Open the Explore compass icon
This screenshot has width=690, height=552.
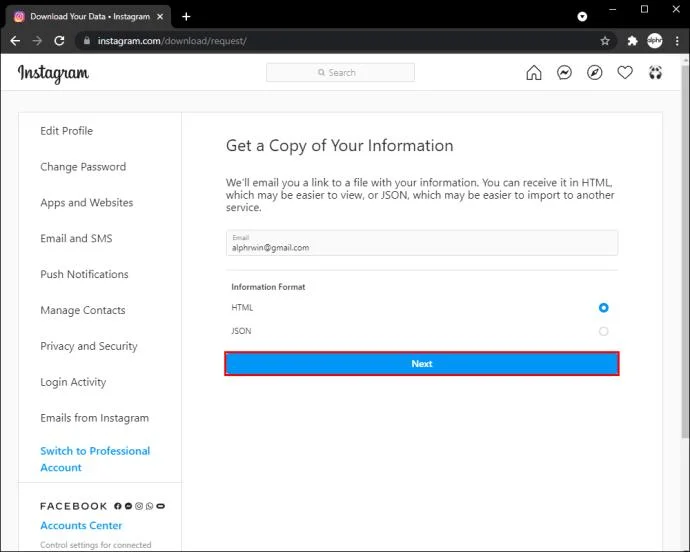click(x=595, y=73)
